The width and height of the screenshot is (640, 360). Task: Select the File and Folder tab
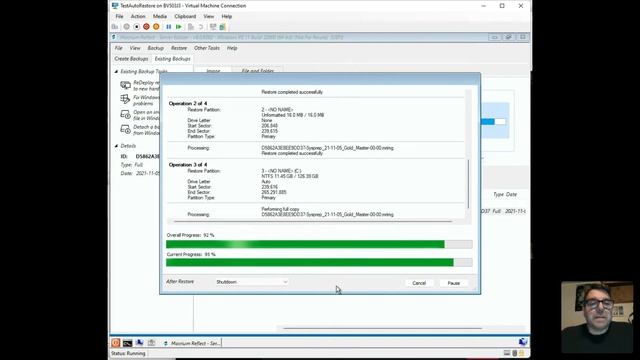tap(257, 70)
